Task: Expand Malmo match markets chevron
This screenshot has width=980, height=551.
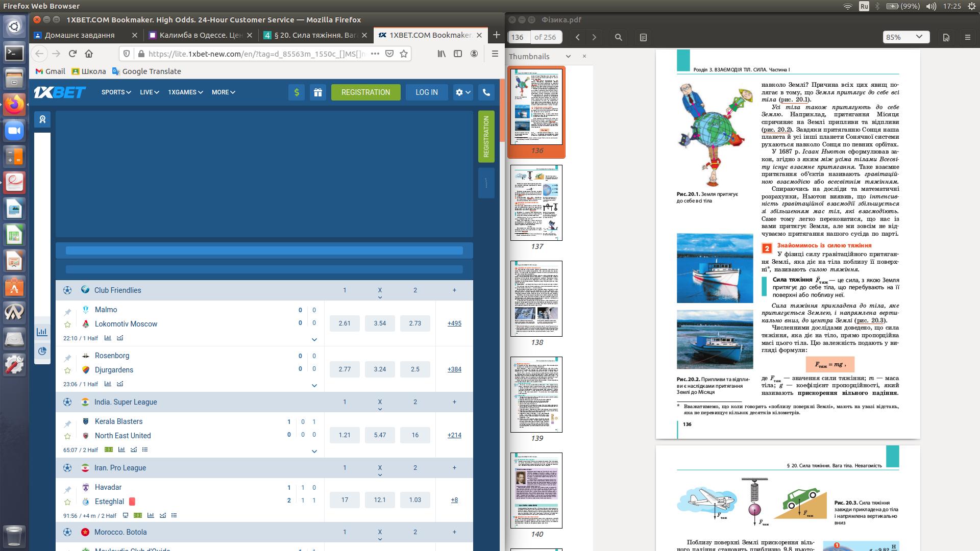Action: 314,339
